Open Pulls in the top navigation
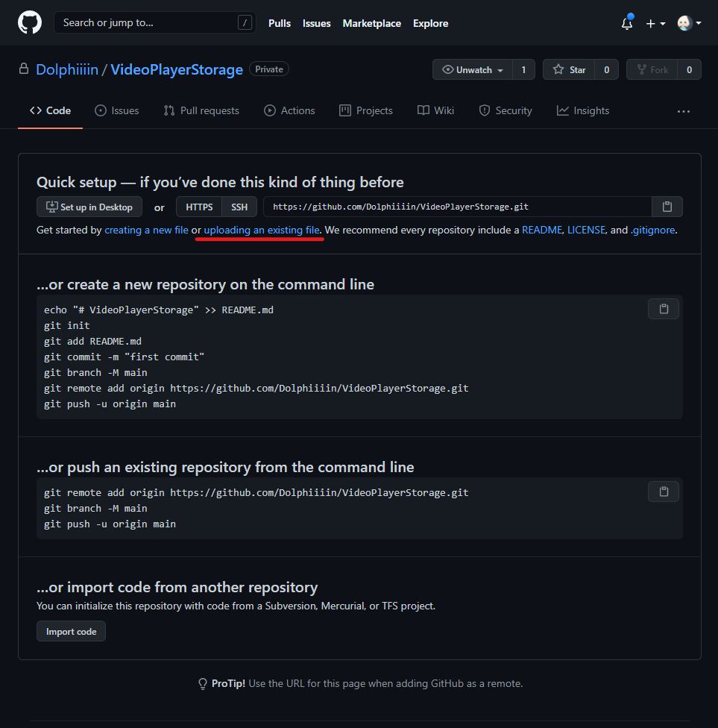Screen dimensions: 718x728 [280, 23]
